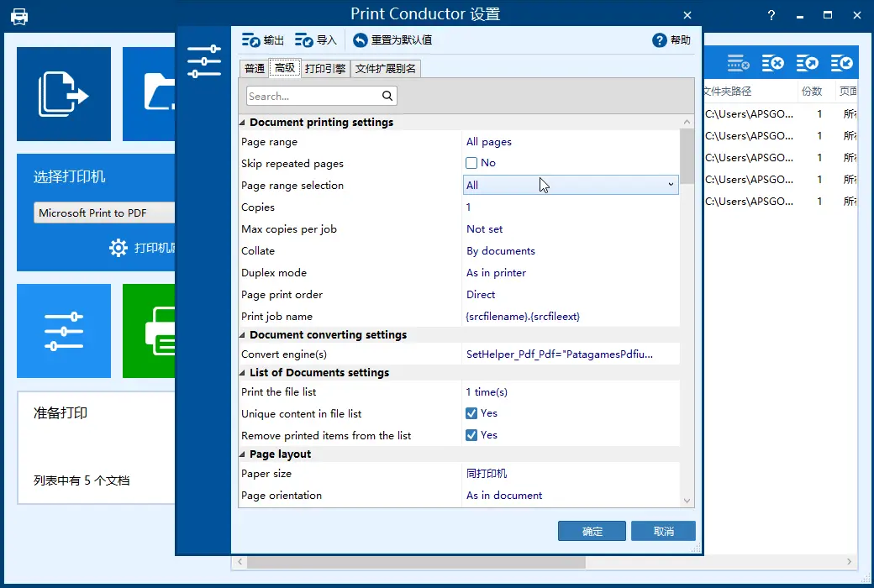Click the Not set value of Max copies
The height and width of the screenshot is (588, 874).
pyautogui.click(x=484, y=228)
